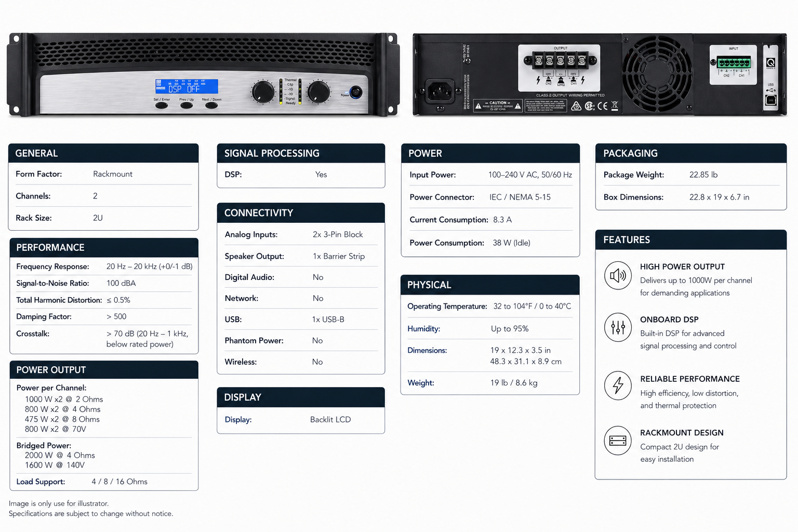Click the PHYSICAL section header

tap(490, 285)
